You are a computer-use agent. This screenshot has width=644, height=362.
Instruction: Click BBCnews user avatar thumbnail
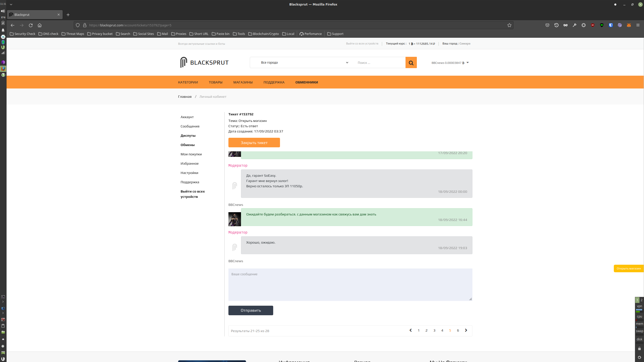pyautogui.click(x=235, y=219)
